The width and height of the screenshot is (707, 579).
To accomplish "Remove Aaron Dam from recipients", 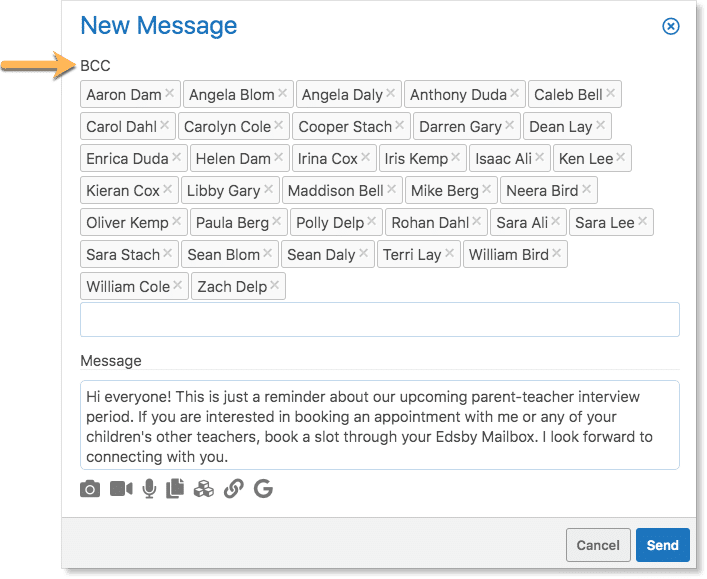I will point(169,93).
